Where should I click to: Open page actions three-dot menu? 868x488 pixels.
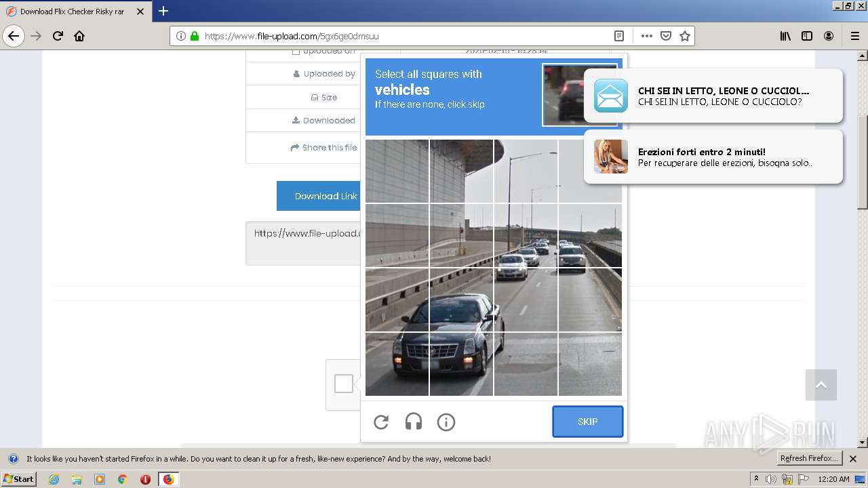[x=647, y=36]
